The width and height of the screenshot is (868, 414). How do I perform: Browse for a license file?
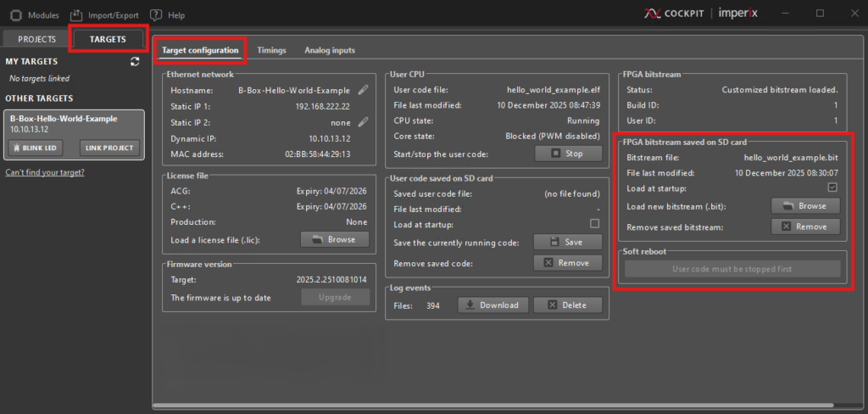click(335, 239)
